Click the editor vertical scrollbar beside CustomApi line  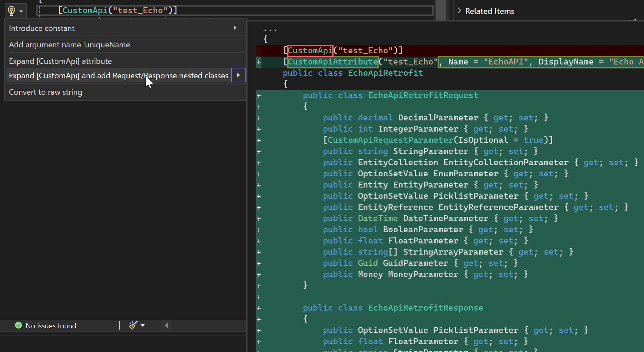pos(441,10)
